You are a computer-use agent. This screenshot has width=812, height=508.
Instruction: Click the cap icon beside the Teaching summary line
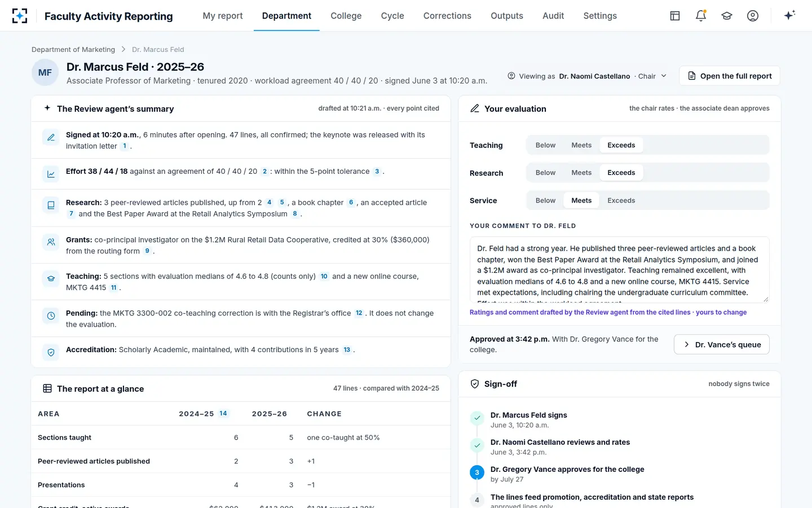51,279
